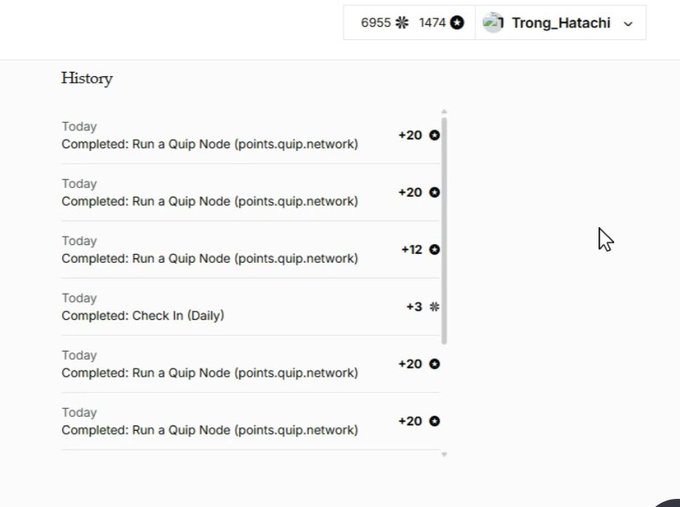
Task: Expand the Trong_Hatachi account dropdown chevron
Action: click(x=628, y=24)
